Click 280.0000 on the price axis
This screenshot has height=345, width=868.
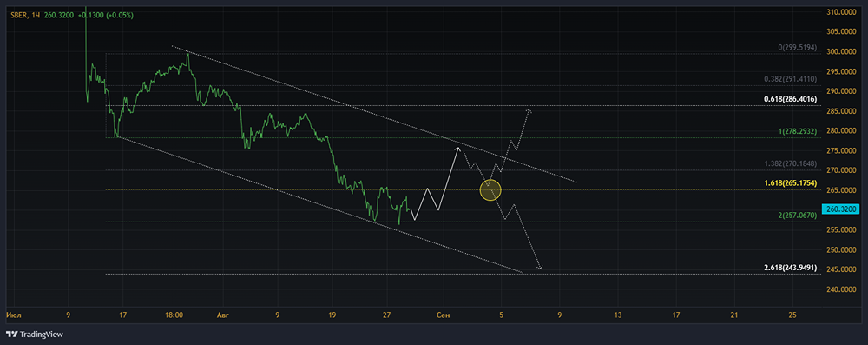point(841,131)
